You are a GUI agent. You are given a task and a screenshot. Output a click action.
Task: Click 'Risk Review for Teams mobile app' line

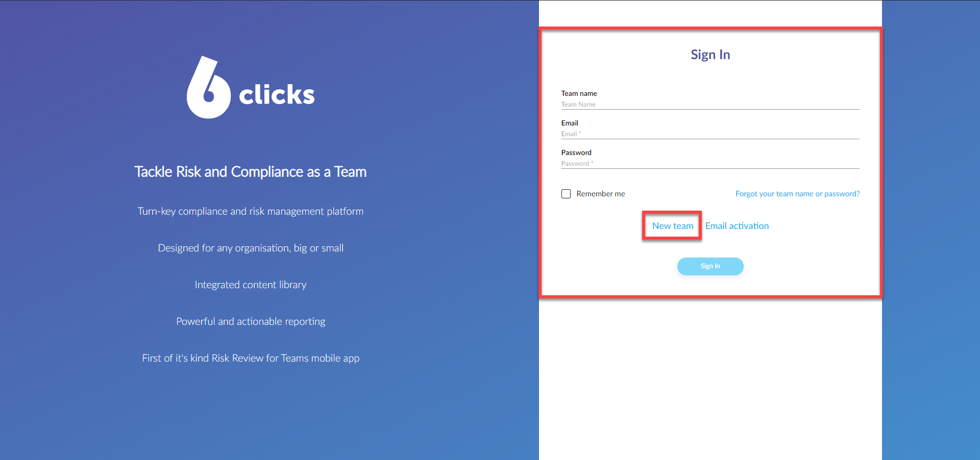tap(251, 358)
